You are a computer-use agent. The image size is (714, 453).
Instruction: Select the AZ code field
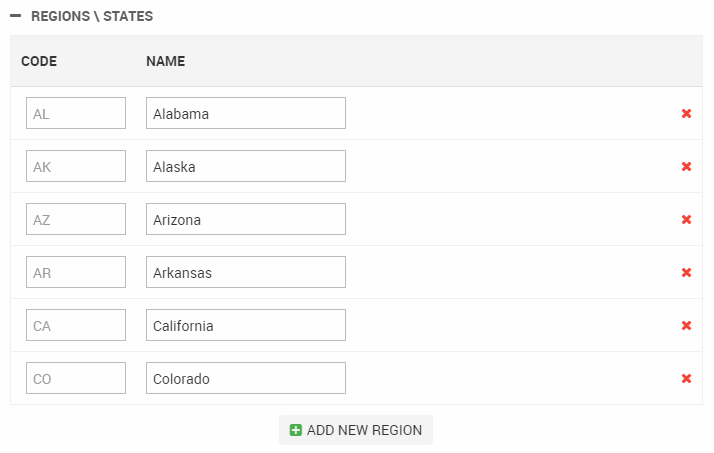point(76,220)
